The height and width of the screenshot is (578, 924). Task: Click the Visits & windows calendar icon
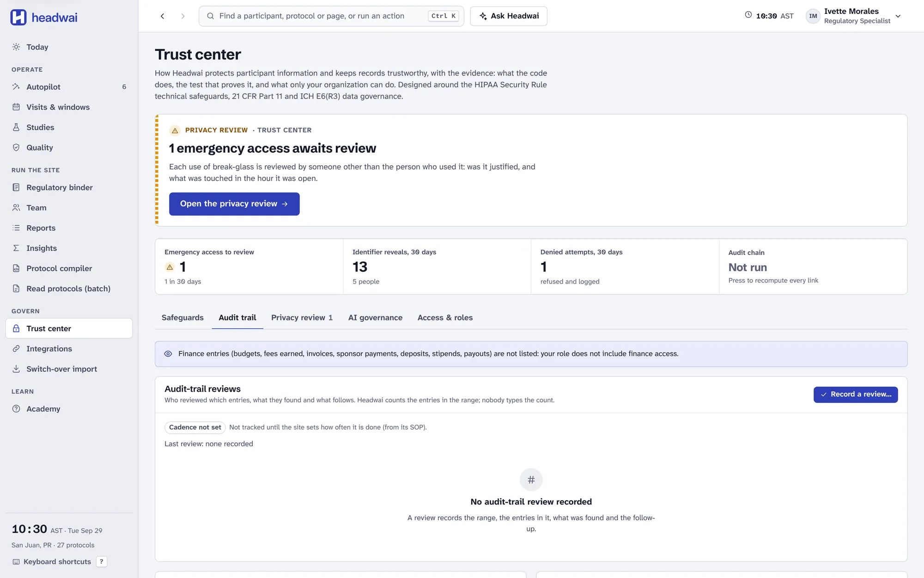click(x=16, y=107)
